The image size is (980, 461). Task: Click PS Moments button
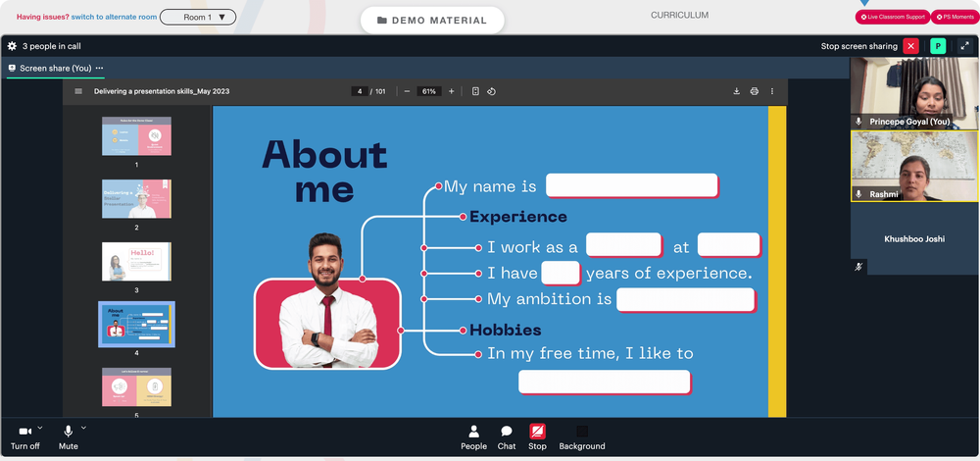point(955,17)
